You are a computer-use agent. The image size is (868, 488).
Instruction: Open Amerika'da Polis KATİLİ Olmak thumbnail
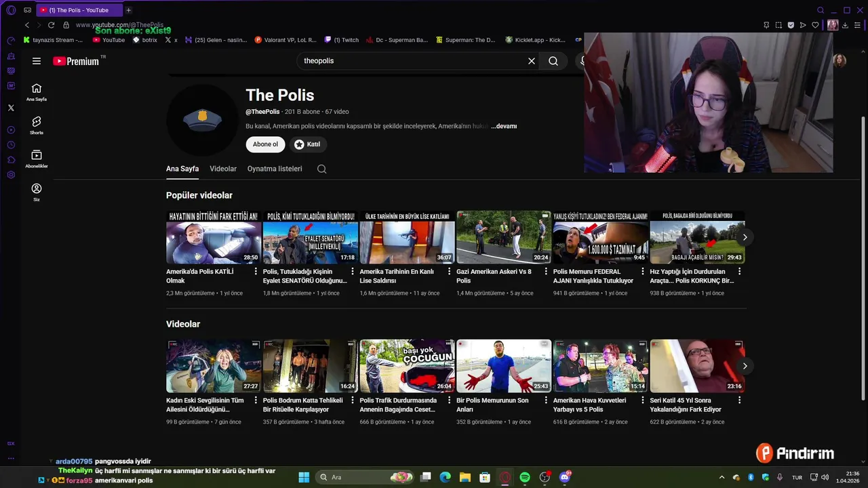tap(214, 237)
